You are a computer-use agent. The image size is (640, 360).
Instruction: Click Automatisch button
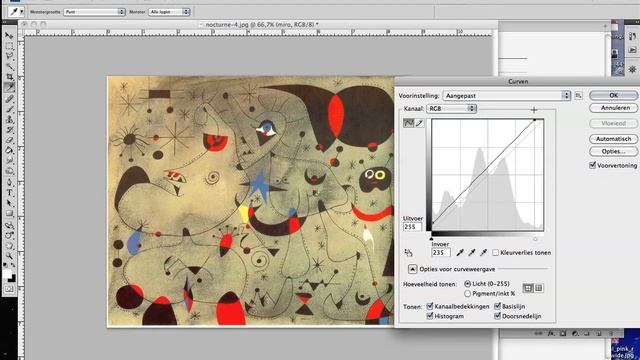[613, 139]
